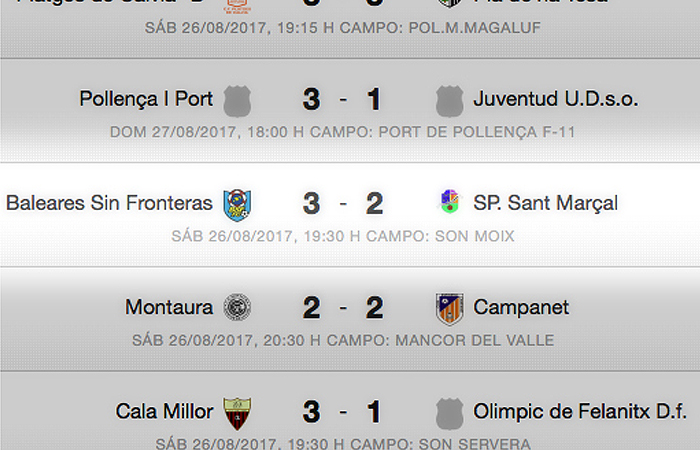Open the Montaura team name
Viewport: 700px width, 450px height.
coord(169,308)
